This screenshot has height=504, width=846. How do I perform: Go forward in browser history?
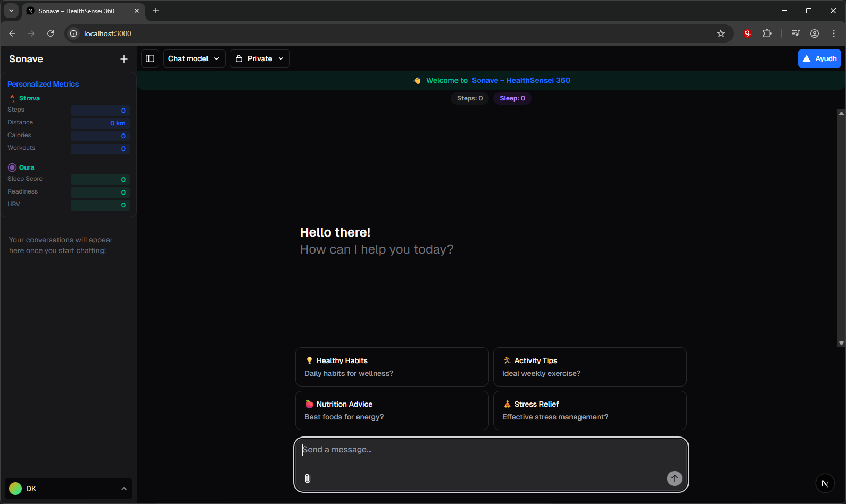click(x=31, y=33)
